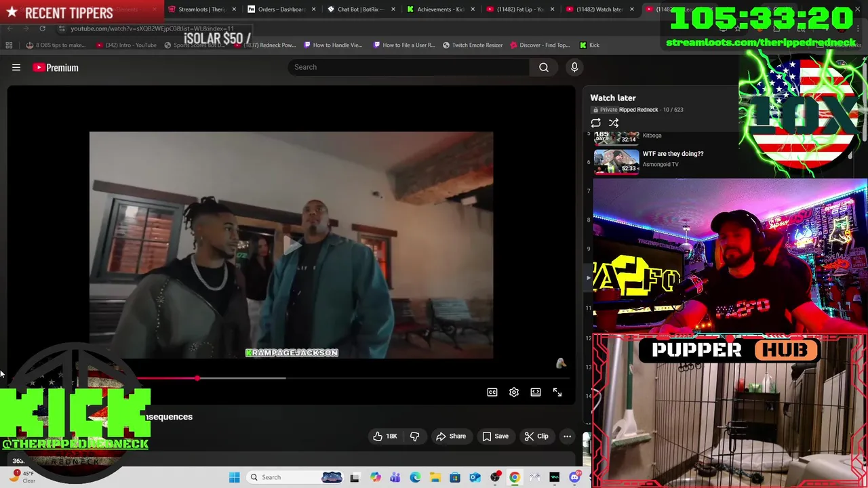Screen dimensions: 868x488
Task: Click the browser reload button
Action: [42, 28]
